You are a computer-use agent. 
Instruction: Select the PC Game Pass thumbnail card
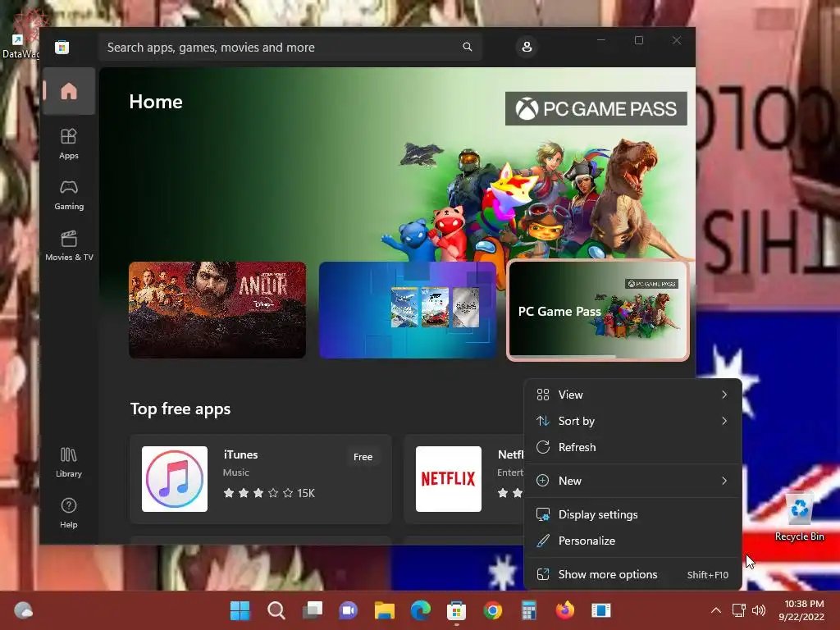click(x=598, y=309)
